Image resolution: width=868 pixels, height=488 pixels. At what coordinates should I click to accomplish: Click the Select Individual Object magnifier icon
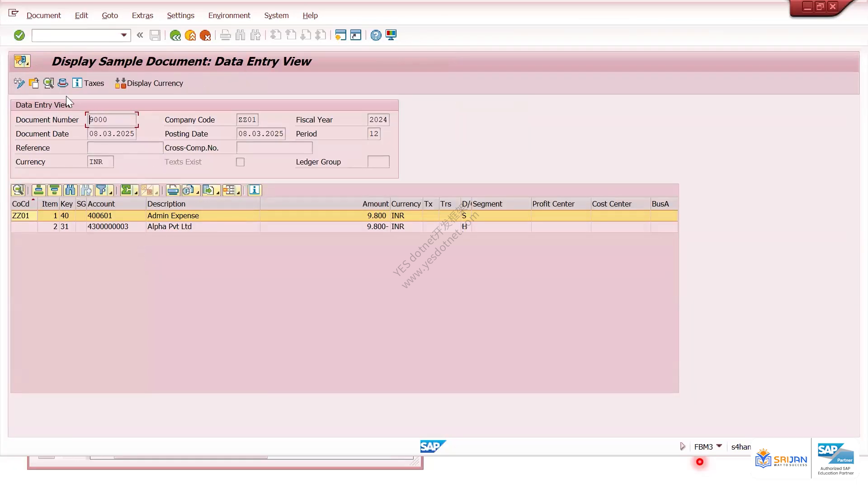pyautogui.click(x=48, y=83)
